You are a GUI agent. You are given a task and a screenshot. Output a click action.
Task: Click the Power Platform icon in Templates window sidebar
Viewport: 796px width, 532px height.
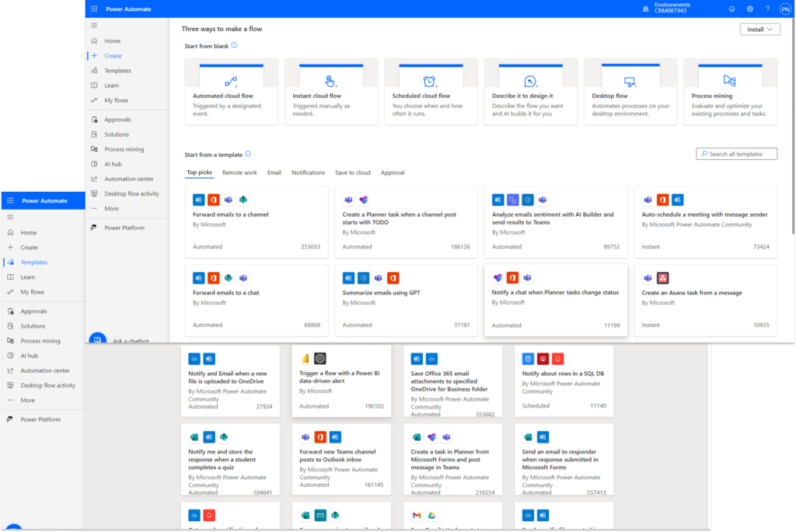9,419
